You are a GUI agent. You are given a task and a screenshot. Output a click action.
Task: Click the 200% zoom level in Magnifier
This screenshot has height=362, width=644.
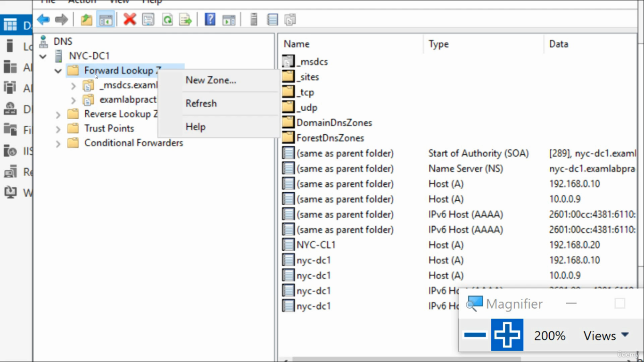[550, 336]
